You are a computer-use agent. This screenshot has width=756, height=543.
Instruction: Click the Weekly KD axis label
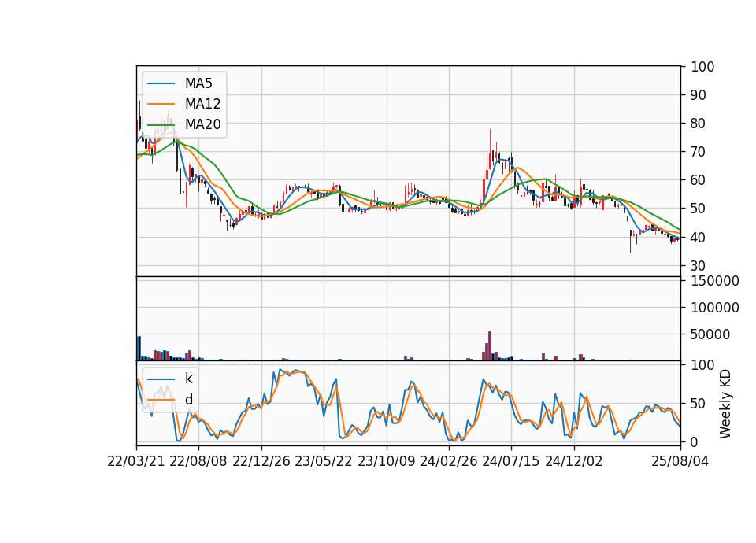724,404
